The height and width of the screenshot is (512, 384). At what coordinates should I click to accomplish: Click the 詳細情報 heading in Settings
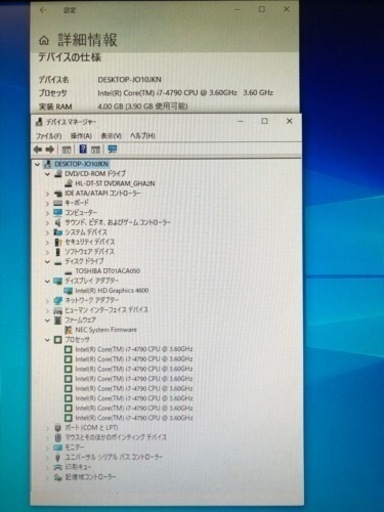(88, 40)
